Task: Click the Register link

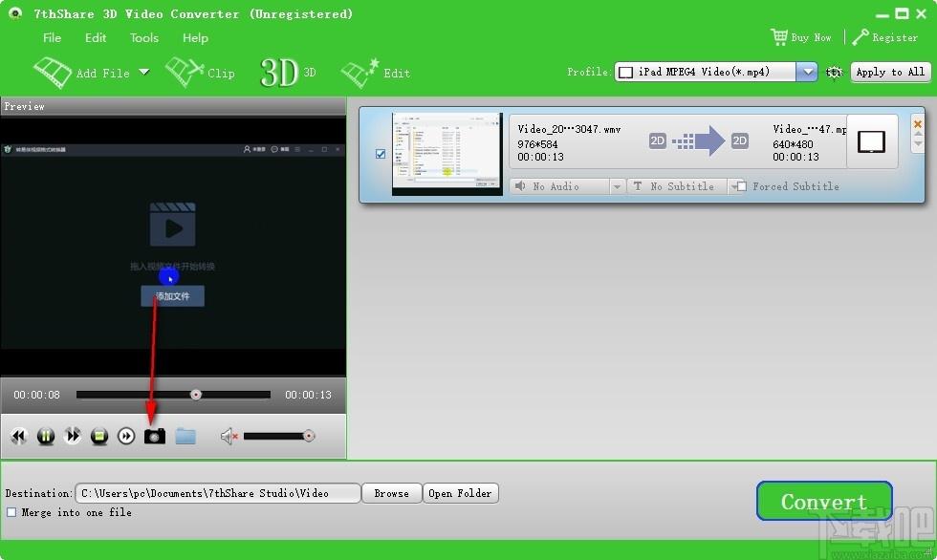Action: (895, 37)
